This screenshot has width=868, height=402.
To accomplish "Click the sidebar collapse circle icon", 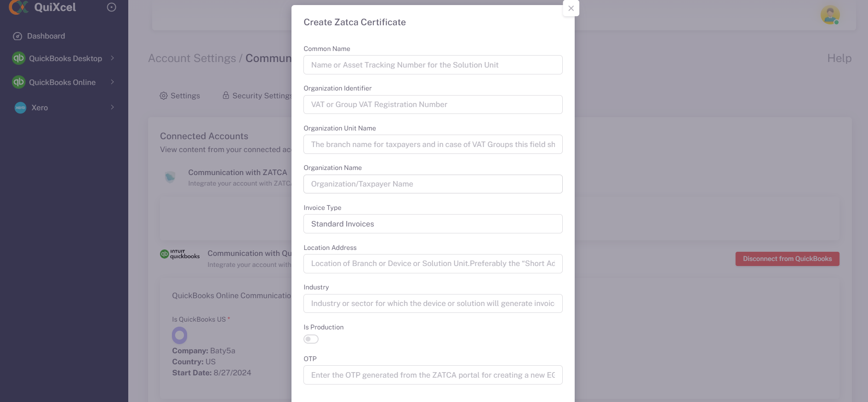I will click(111, 7).
